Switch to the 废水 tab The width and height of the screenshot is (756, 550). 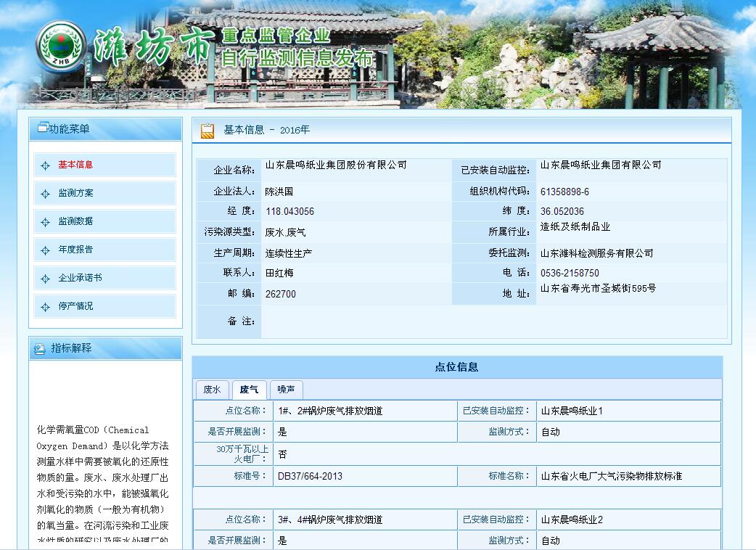212,389
